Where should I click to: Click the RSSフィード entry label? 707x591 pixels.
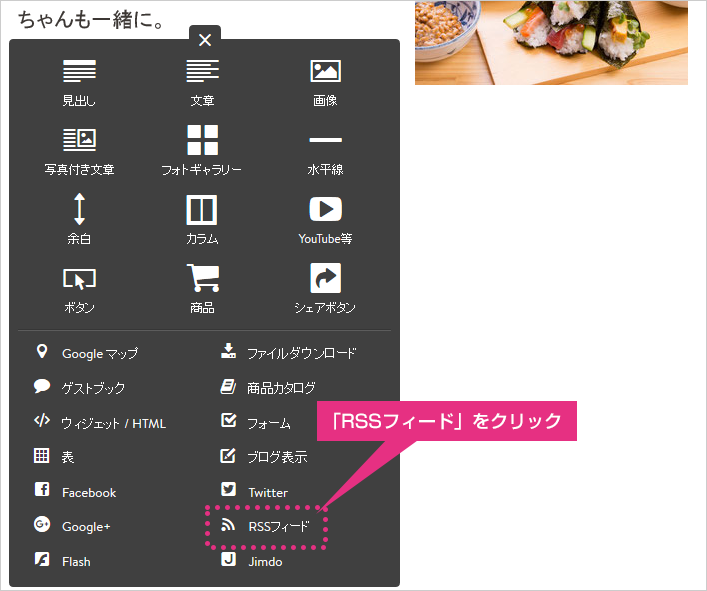(279, 526)
